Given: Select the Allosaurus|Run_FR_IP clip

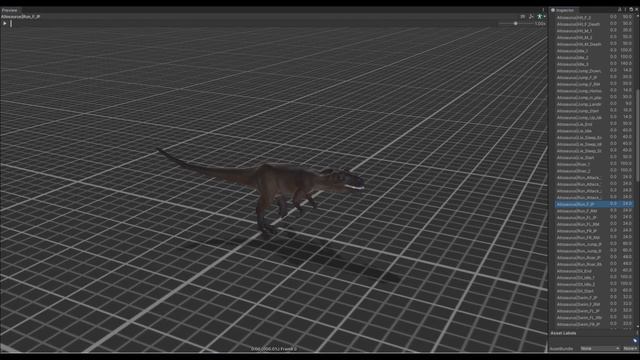Looking at the screenshot, I should pos(594,231).
